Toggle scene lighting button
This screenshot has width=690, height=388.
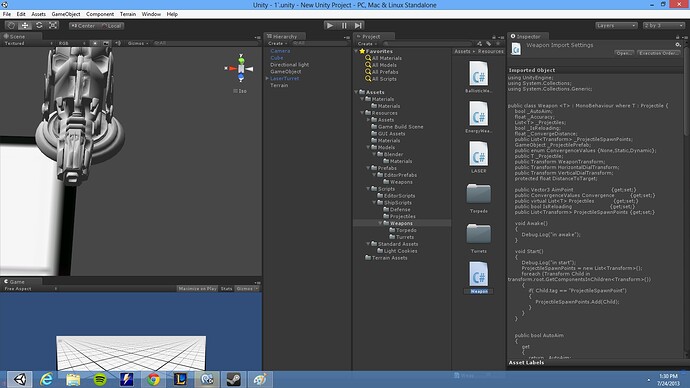coord(95,43)
